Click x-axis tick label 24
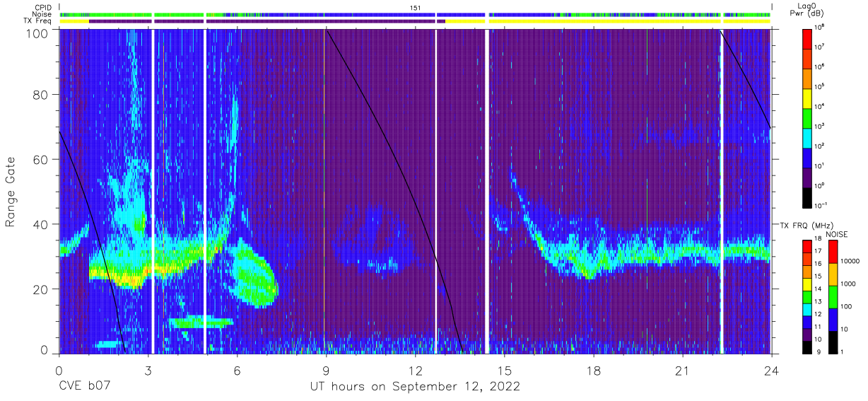This screenshot has height=401, width=868. coord(771,371)
